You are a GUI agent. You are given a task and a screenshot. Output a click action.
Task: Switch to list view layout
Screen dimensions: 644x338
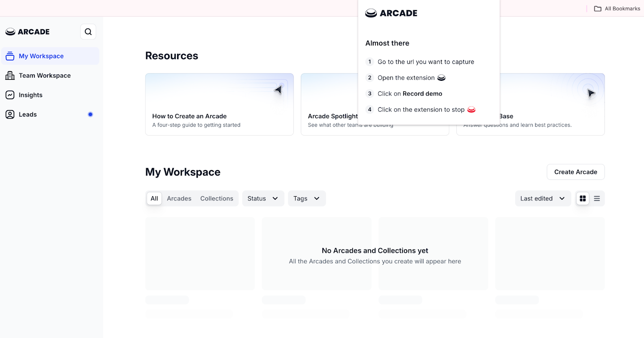pos(597,199)
